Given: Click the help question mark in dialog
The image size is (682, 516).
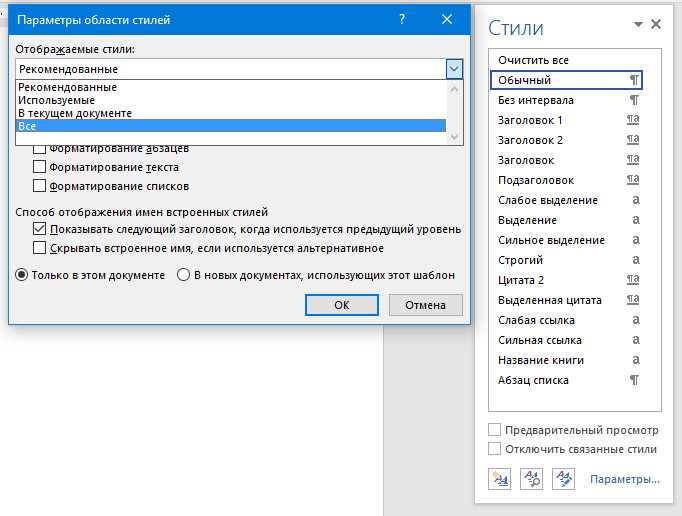Looking at the screenshot, I should (x=402, y=19).
